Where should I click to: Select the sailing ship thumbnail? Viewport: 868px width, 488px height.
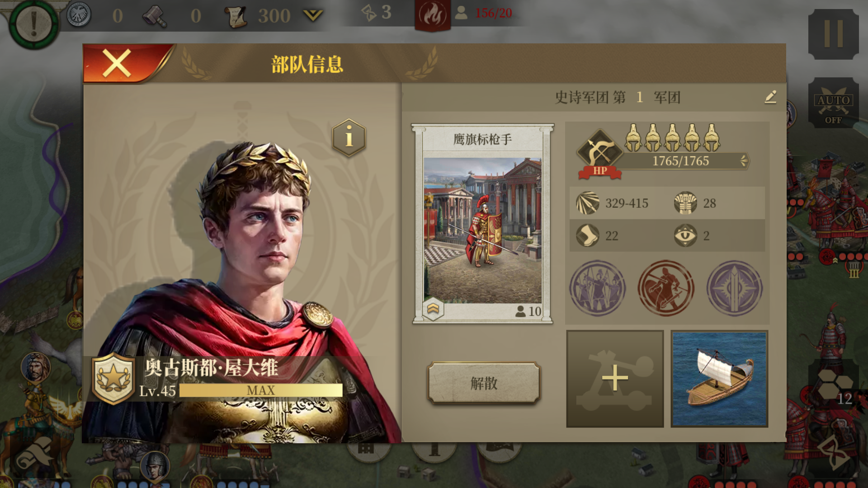(x=719, y=379)
